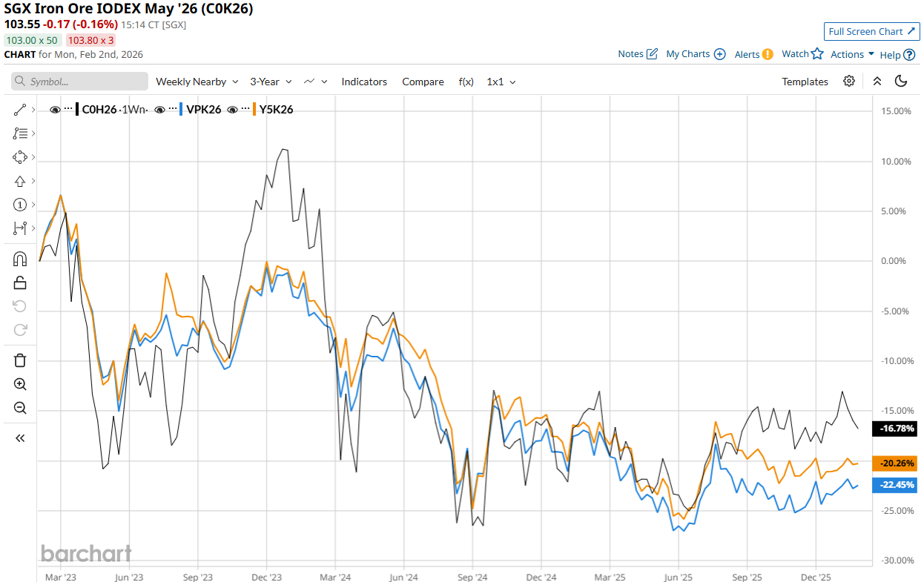
Task: Click the orange Y5K26 color bar
Action: click(x=255, y=110)
